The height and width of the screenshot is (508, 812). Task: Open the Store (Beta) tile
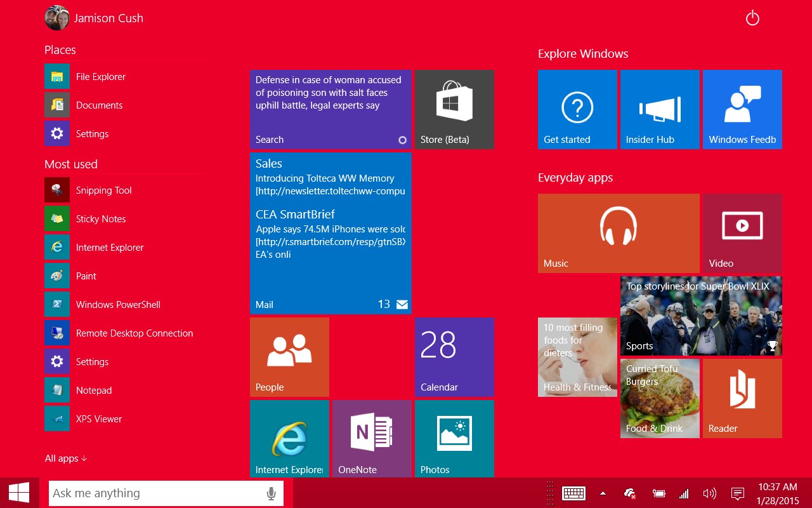[x=454, y=109]
